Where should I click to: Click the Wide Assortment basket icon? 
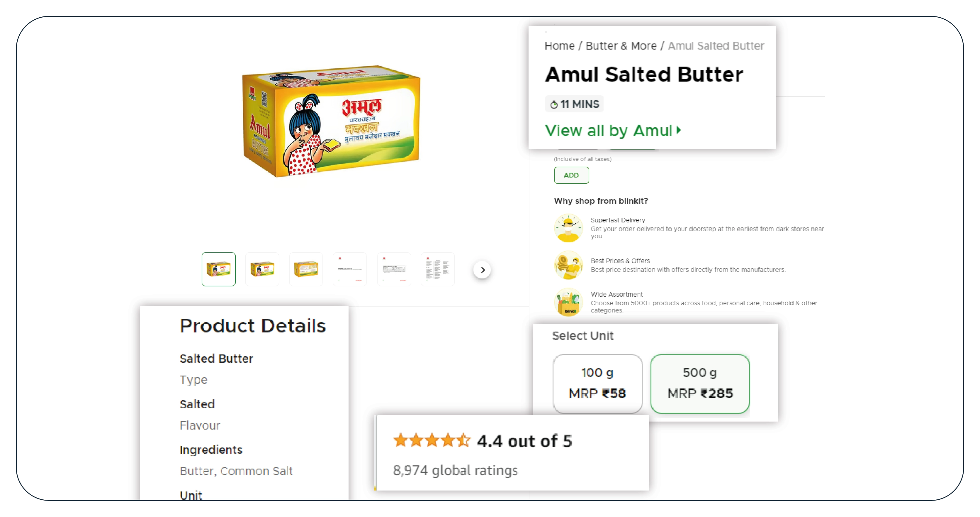(x=568, y=302)
